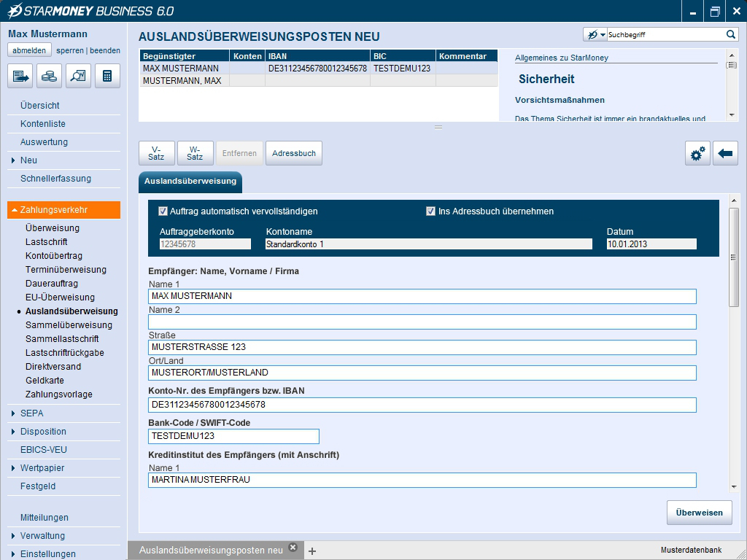Open the calculator icon in sidebar
This screenshot has height=560, width=747.
[x=107, y=76]
